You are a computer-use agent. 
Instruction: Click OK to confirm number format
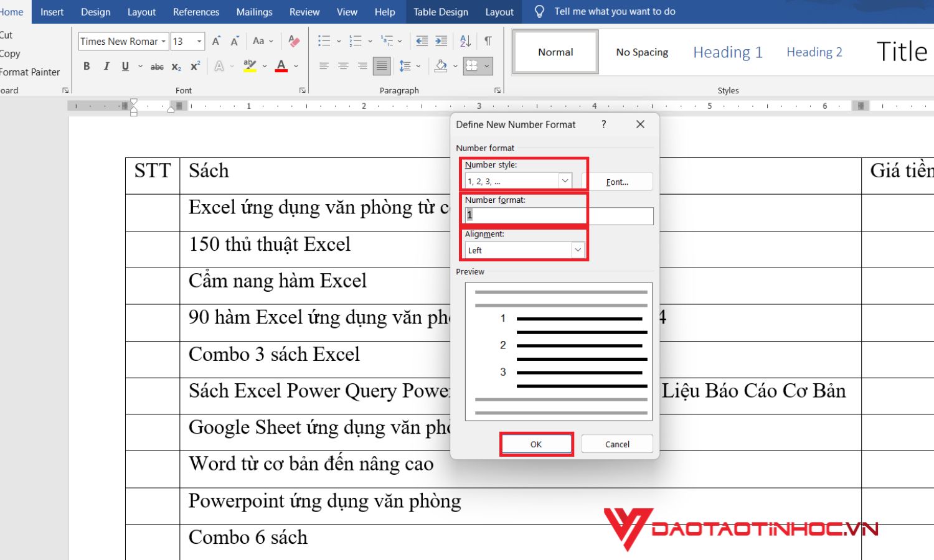pos(536,444)
